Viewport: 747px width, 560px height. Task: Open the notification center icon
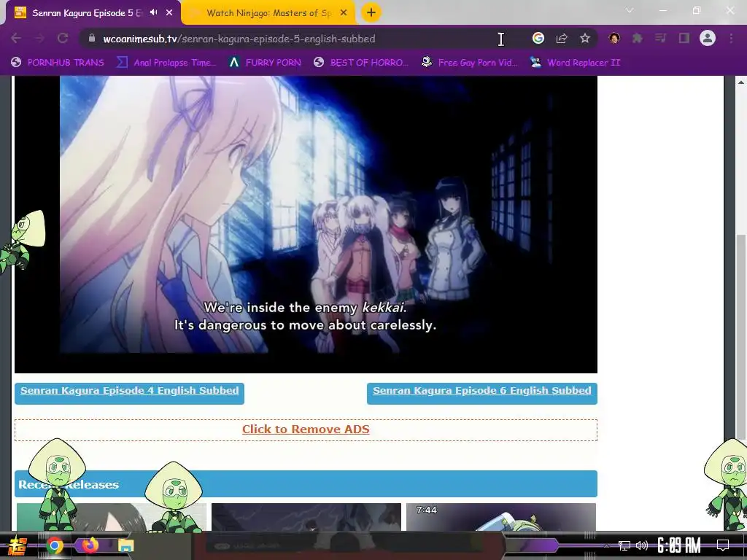click(723, 545)
